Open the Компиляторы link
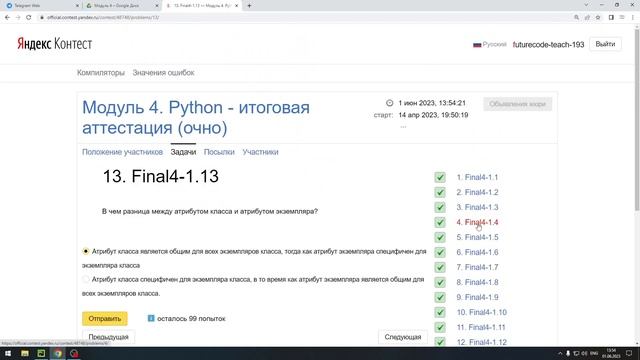640x360 pixels. [101, 73]
